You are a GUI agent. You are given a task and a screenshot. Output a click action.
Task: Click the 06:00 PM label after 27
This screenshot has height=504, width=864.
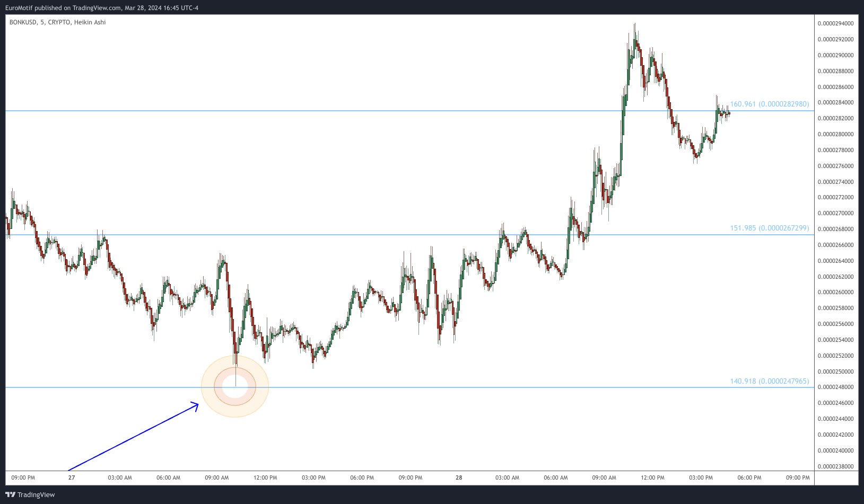tap(362, 478)
